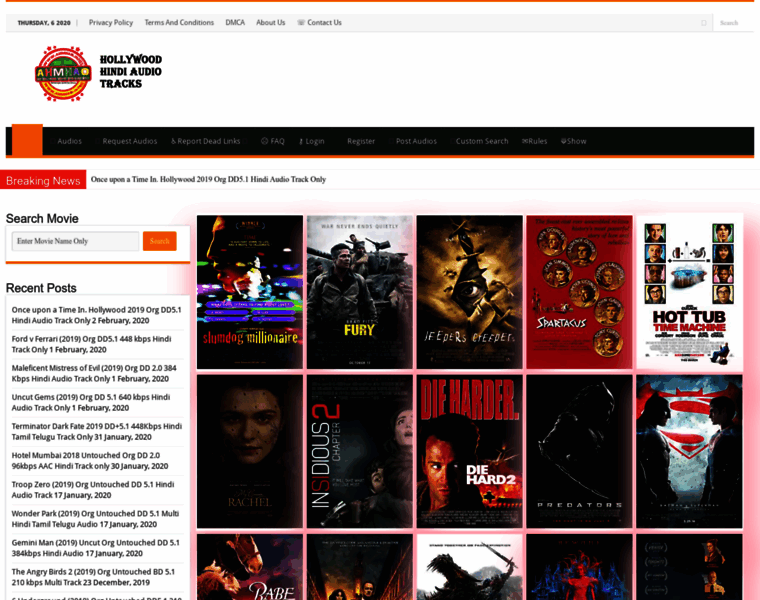
Task: Click the small icon beside top search
Action: tap(704, 23)
